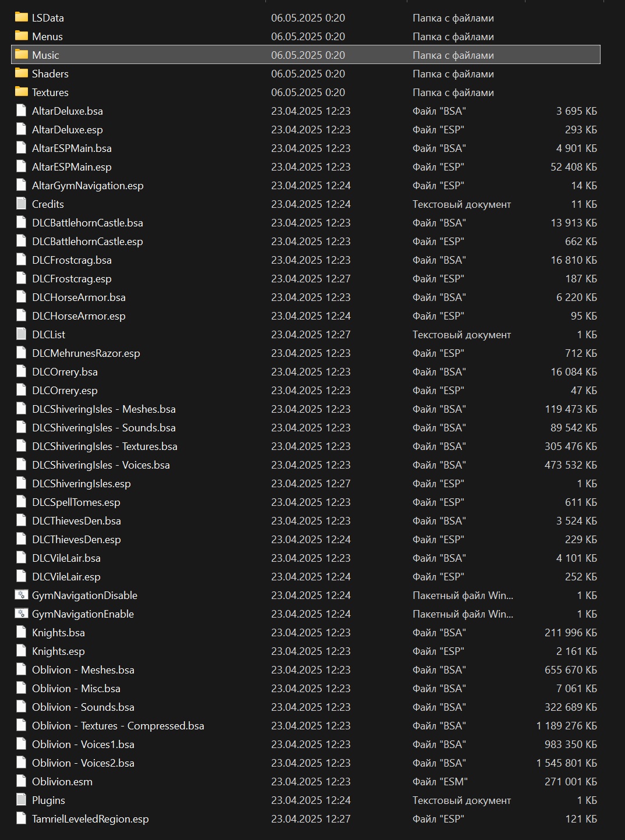Image resolution: width=625 pixels, height=840 pixels.
Task: Click the Knights.esp file name
Action: [x=58, y=651]
